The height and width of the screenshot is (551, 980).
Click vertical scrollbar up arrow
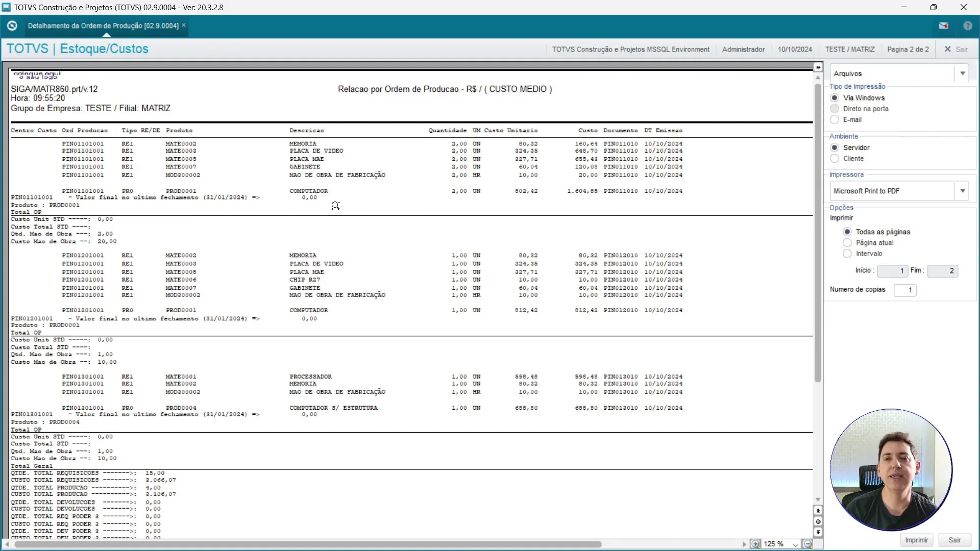[x=818, y=78]
